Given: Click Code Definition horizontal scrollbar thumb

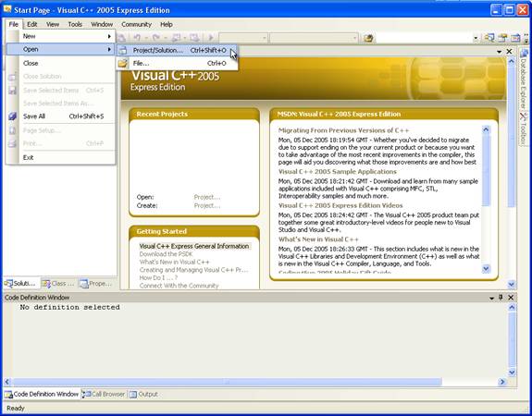Looking at the screenshot, I should [227, 382].
